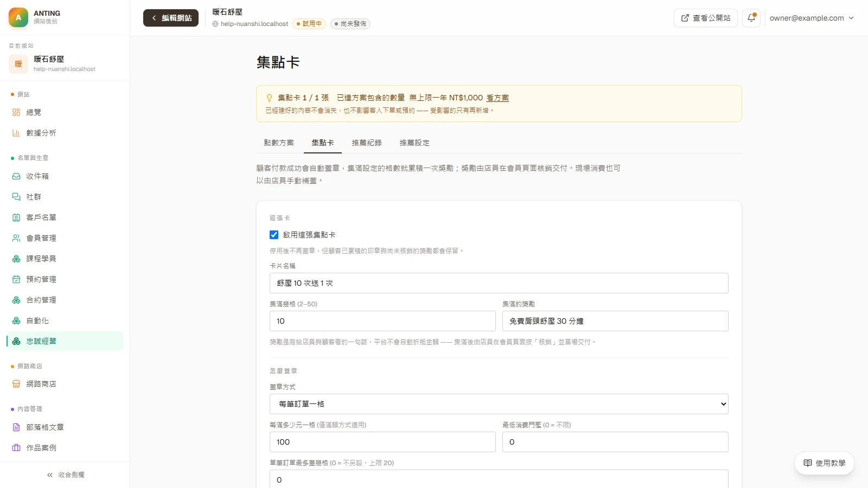Image resolution: width=868 pixels, height=488 pixels.
Task: Focus the 單筆訂單最多蓋幾格 input field
Action: [x=499, y=479]
